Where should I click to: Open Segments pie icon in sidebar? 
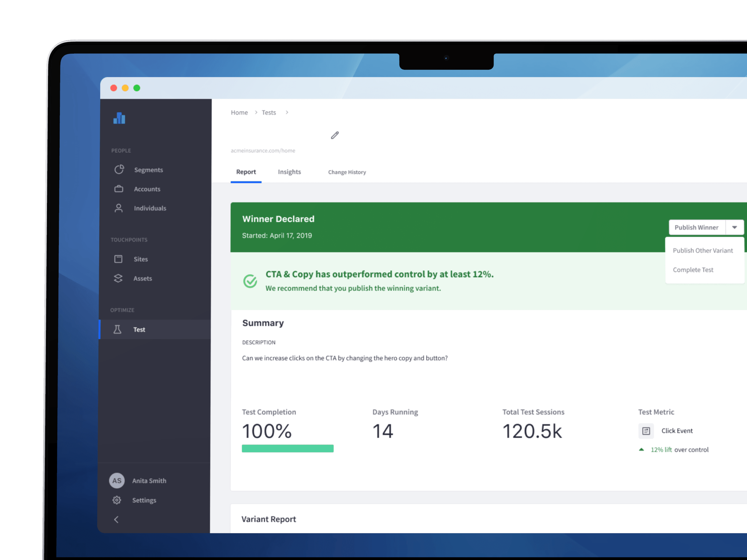[119, 170]
